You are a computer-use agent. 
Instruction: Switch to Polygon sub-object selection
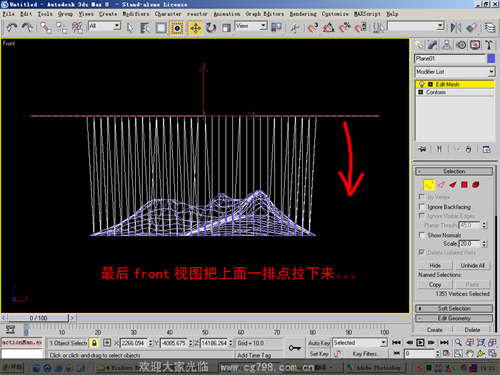(464, 185)
